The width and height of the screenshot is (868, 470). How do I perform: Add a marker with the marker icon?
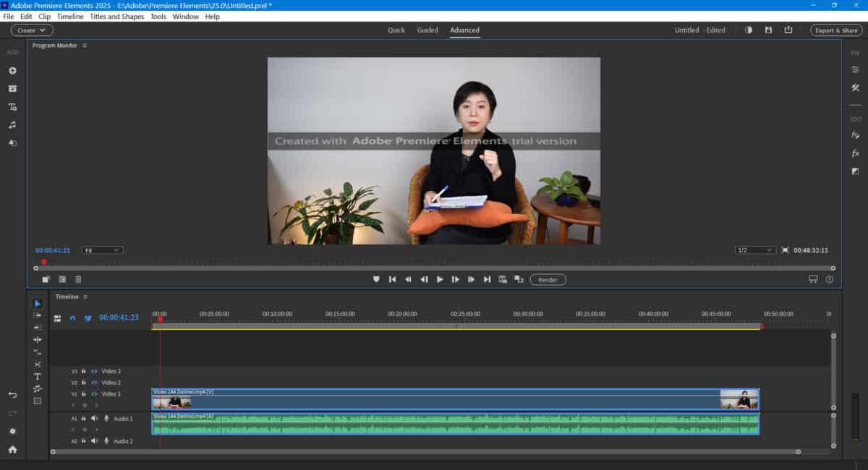[376, 279]
